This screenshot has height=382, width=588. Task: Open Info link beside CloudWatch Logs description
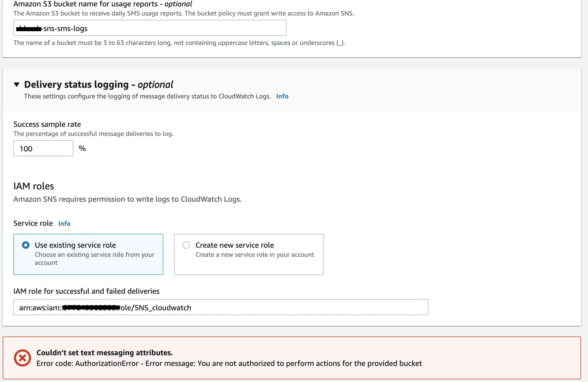tap(282, 96)
